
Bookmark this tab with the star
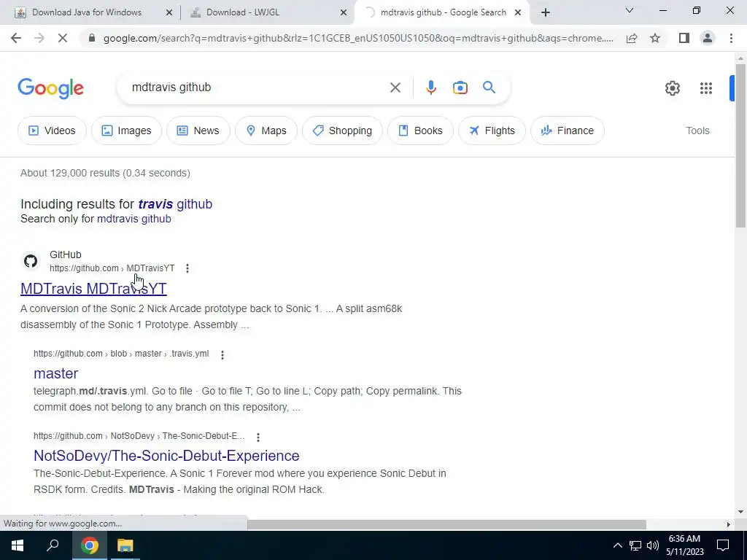click(655, 38)
